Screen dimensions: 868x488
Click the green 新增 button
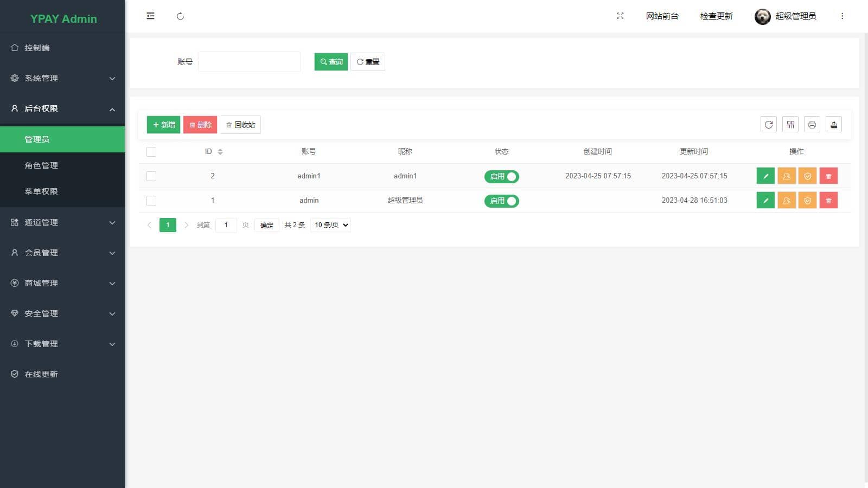[x=163, y=125]
